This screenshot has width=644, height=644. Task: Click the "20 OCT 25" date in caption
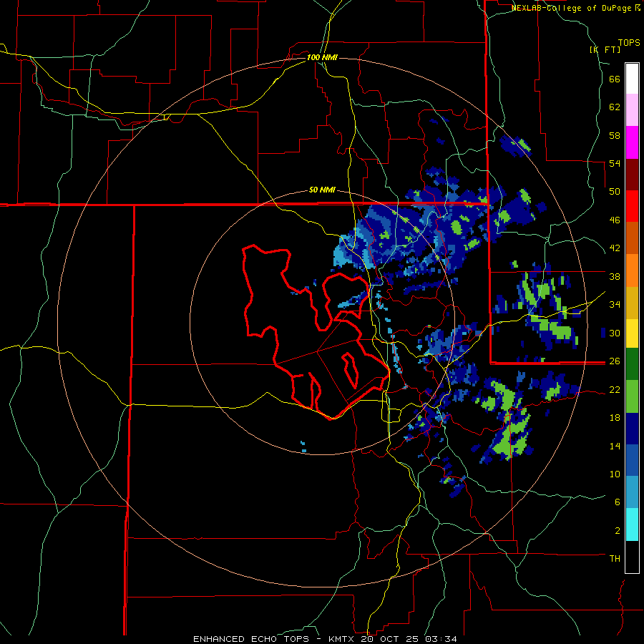click(x=391, y=639)
